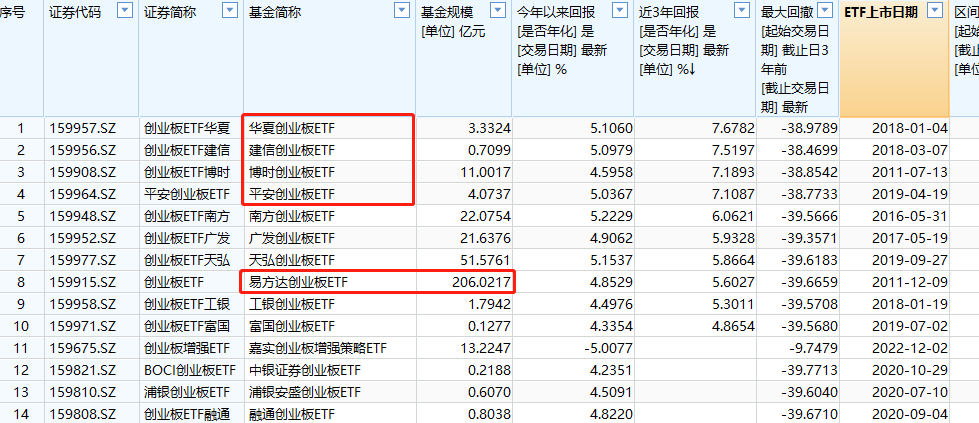Open the ETF上市日期 column filter dropdown
The height and width of the screenshot is (423, 979).
[934, 10]
